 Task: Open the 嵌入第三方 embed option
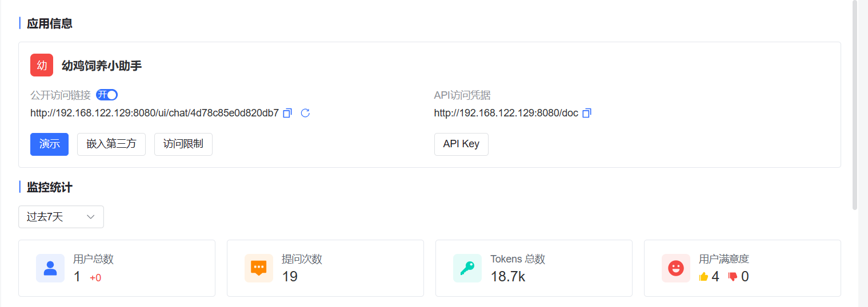[111, 144]
